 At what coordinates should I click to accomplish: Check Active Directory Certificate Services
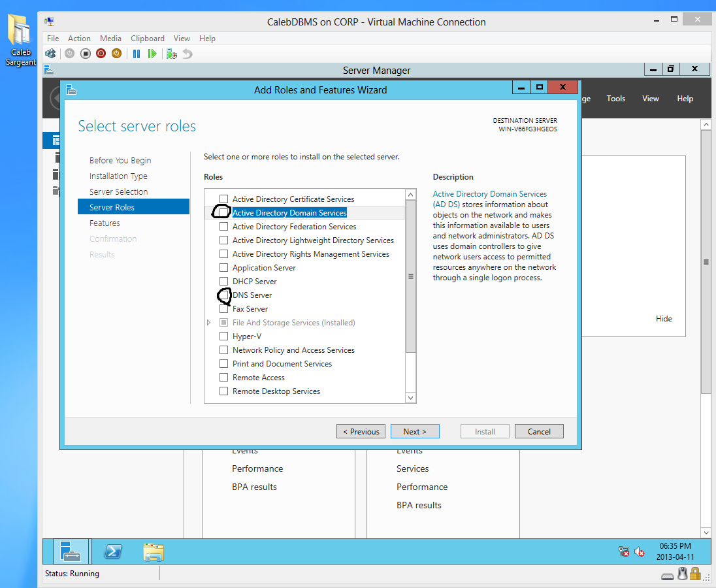coord(223,199)
